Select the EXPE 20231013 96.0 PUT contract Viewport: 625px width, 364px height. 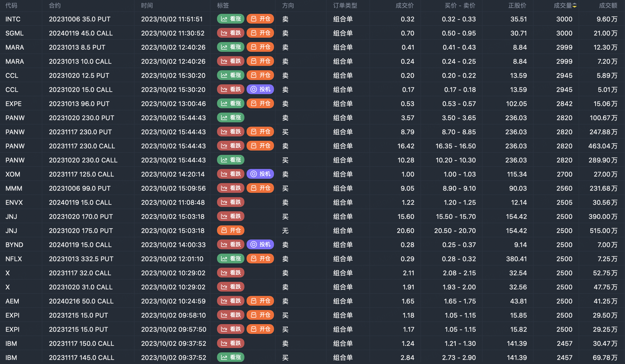coord(79,104)
